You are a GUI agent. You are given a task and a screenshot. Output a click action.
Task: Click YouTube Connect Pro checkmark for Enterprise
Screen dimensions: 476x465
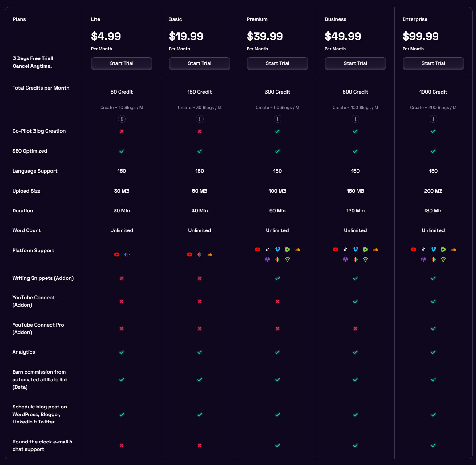pyautogui.click(x=433, y=329)
